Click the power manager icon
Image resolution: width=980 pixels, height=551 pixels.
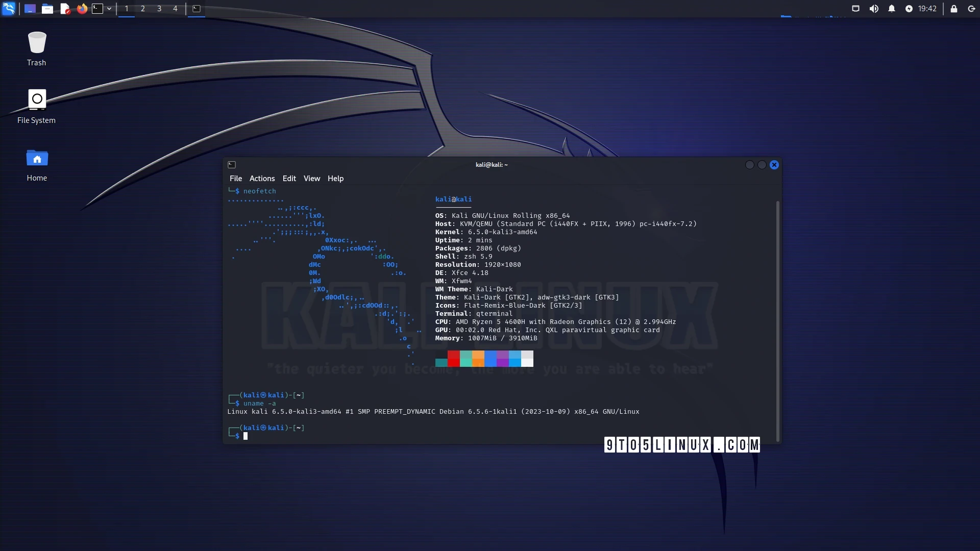(x=909, y=9)
